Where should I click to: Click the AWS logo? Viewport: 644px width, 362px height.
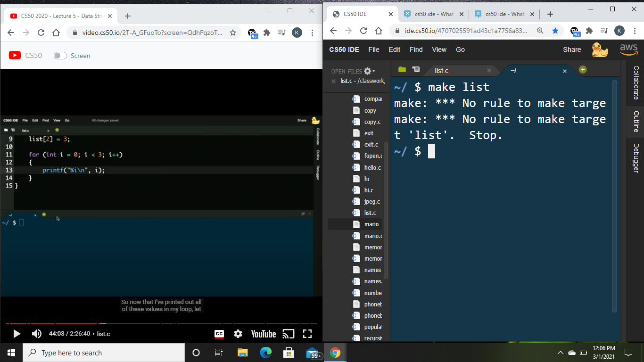pyautogui.click(x=628, y=49)
